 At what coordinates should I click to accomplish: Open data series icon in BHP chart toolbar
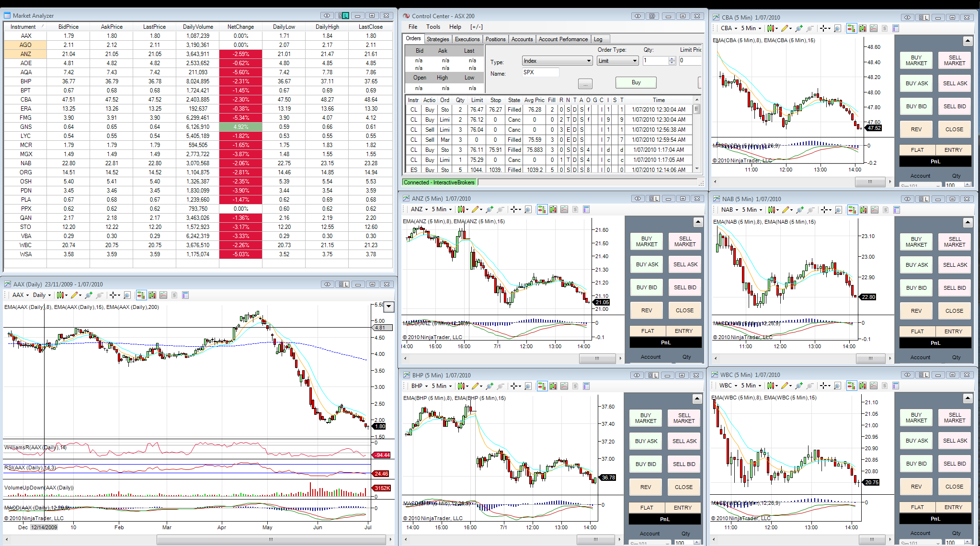click(553, 386)
